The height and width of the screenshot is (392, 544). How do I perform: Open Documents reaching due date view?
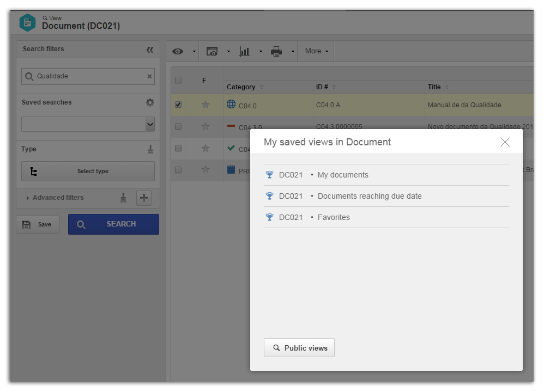tap(386, 196)
